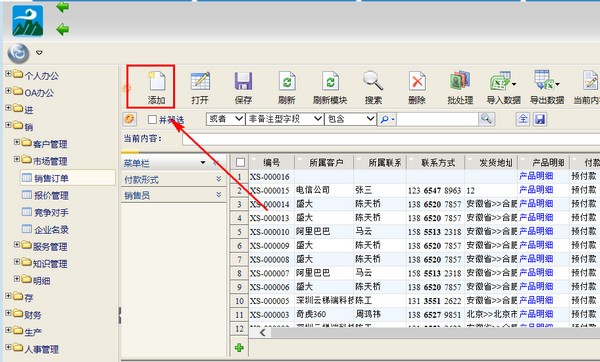
Task: Expand the 客户管理 folder
Action: pos(17,142)
